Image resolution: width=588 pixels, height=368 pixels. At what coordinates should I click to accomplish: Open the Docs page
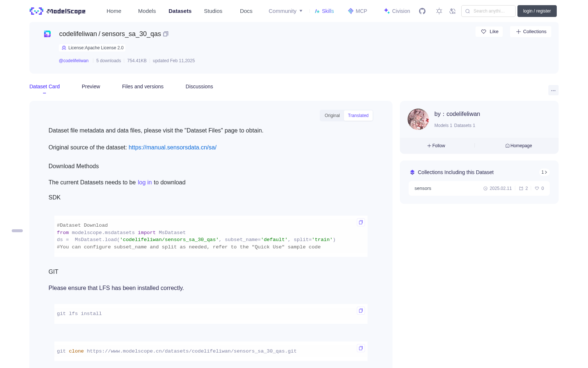coord(246,11)
